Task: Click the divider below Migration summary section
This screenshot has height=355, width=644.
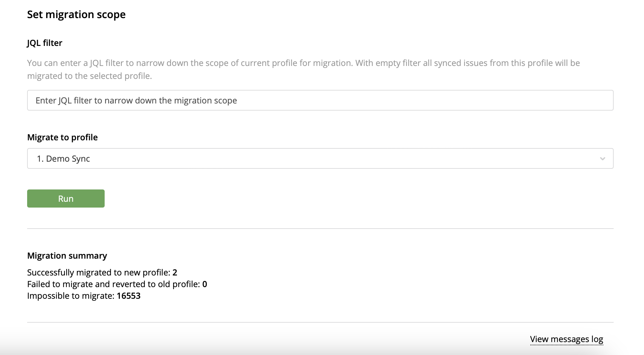Action: [x=320, y=322]
